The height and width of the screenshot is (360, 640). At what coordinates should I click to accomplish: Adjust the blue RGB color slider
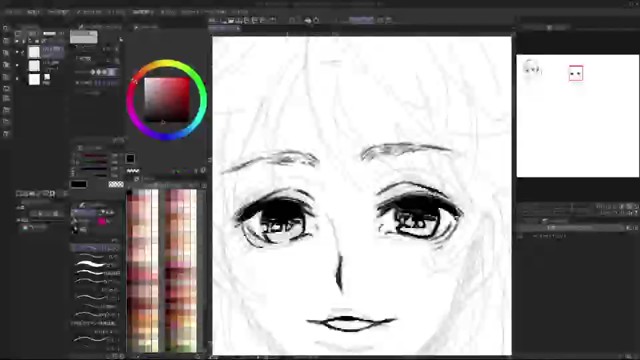tap(95, 169)
